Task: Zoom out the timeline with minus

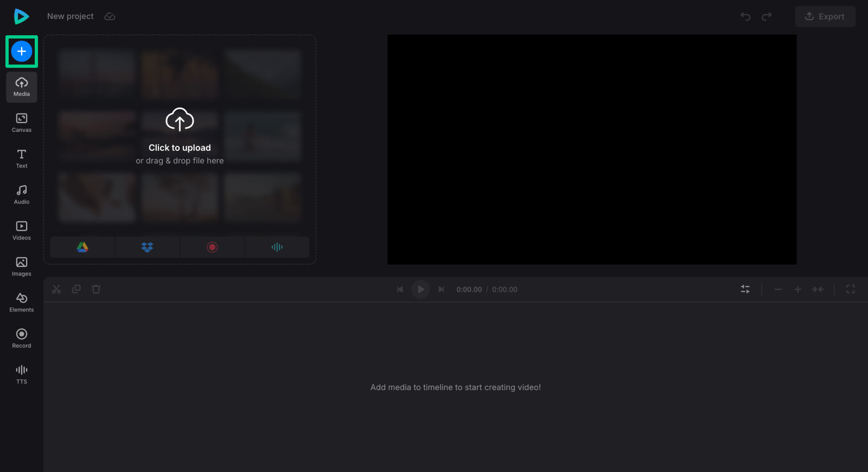Action: point(778,290)
